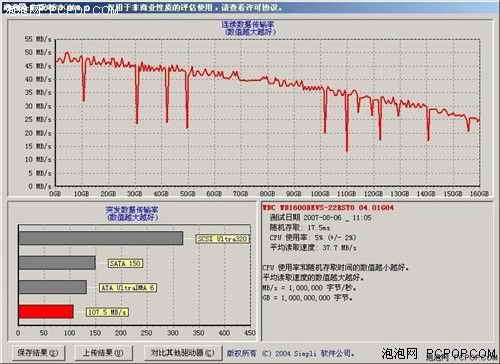Click the SATA 150 bar label
The height and width of the screenshot is (364, 500).
click(x=125, y=263)
